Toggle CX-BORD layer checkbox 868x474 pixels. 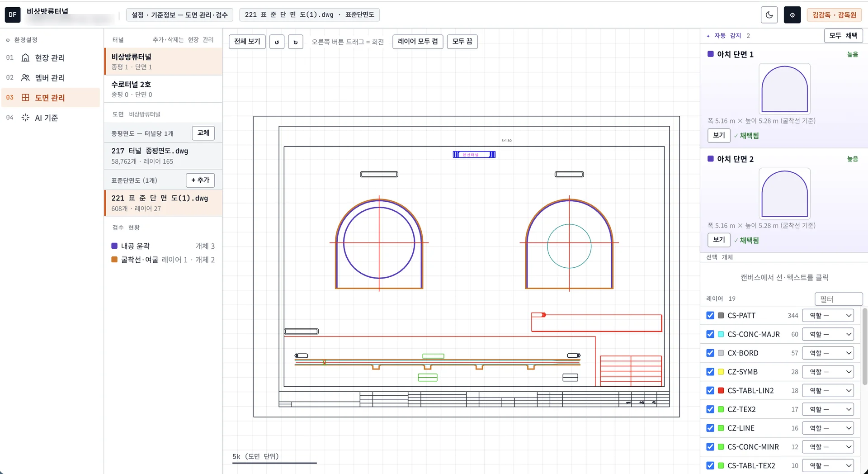[x=710, y=353]
